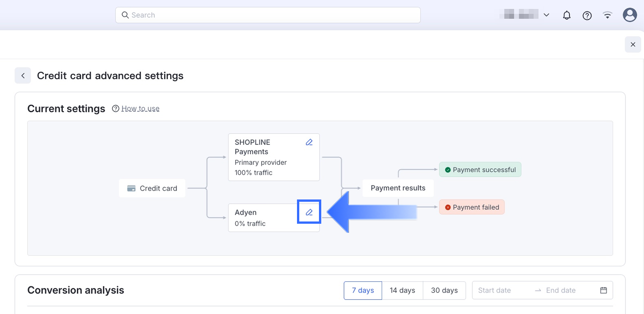The height and width of the screenshot is (314, 644).
Task: Go back using the left chevron button
Action: 23,75
